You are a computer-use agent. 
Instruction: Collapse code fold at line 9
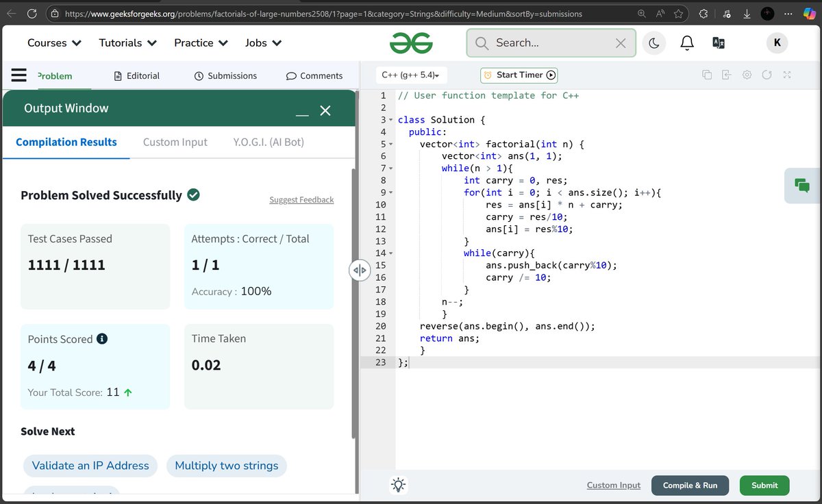[x=390, y=192]
